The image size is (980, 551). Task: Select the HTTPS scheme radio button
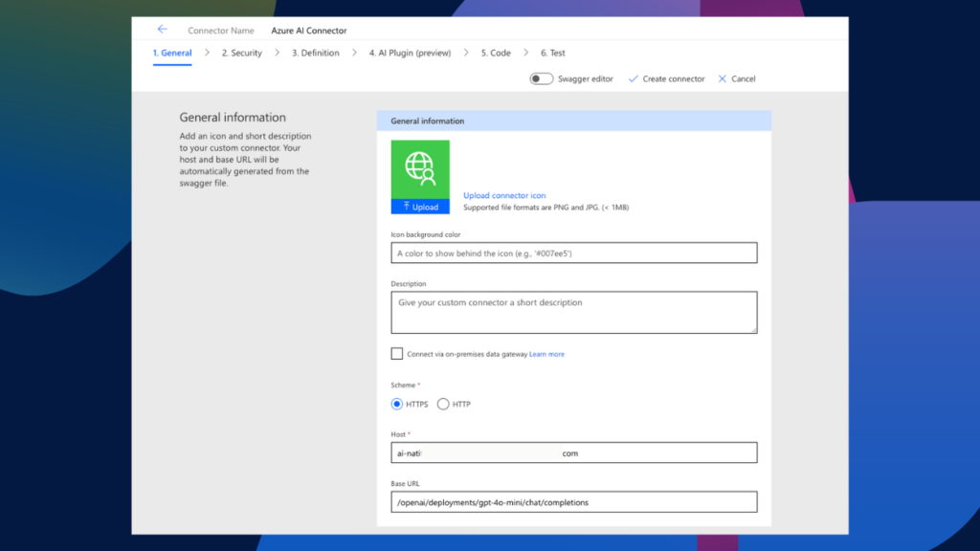(396, 404)
